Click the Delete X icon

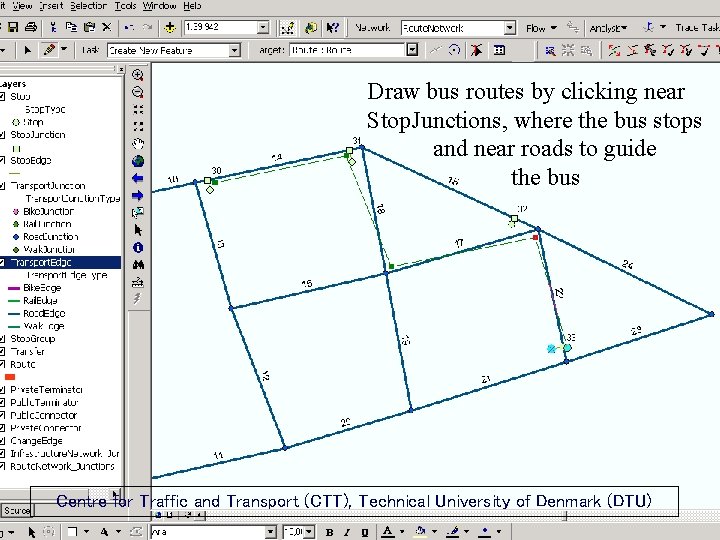(x=107, y=28)
